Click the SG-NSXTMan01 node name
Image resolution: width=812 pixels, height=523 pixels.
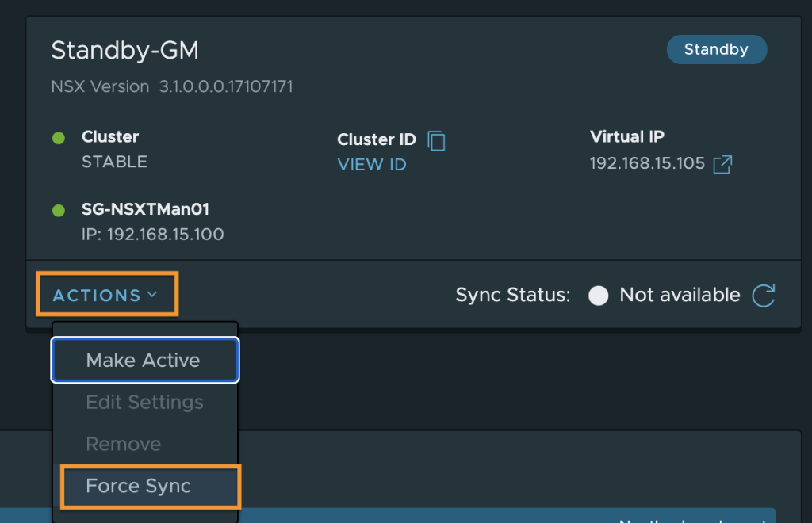[146, 209]
